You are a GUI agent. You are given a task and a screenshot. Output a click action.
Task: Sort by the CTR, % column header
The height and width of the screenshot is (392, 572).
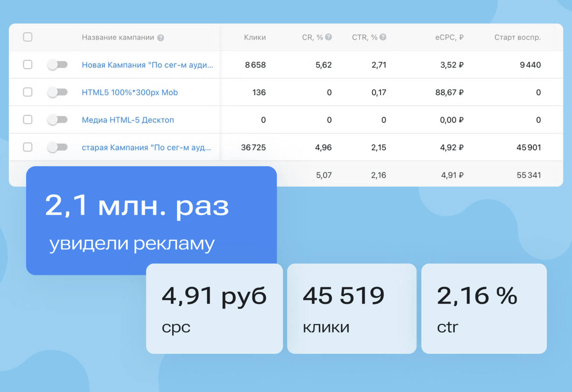pyautogui.click(x=365, y=38)
